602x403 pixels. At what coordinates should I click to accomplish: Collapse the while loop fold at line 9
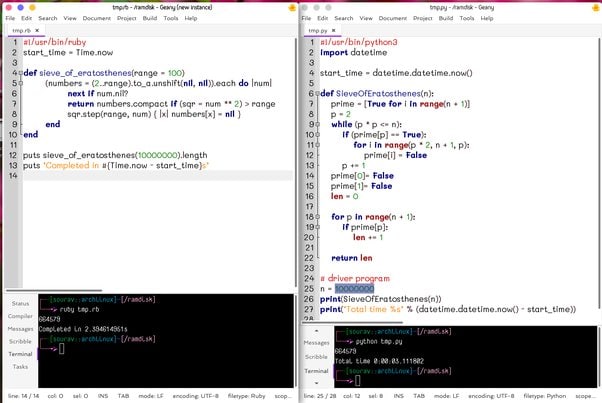click(317, 124)
